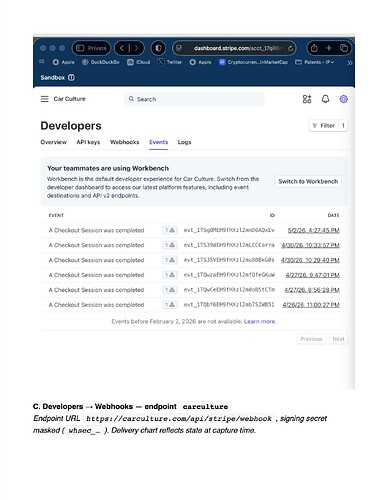Show more bookmarks chevron
388x500 pixels.
tap(349, 63)
